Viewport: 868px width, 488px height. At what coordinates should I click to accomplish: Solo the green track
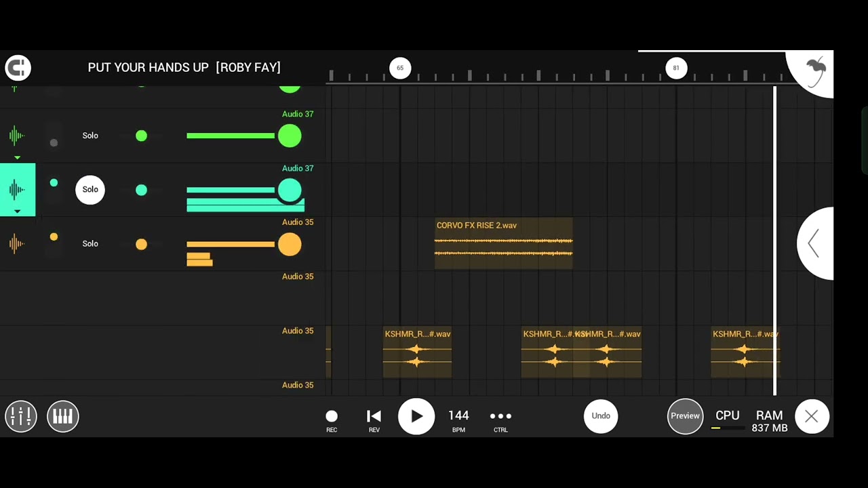click(90, 136)
